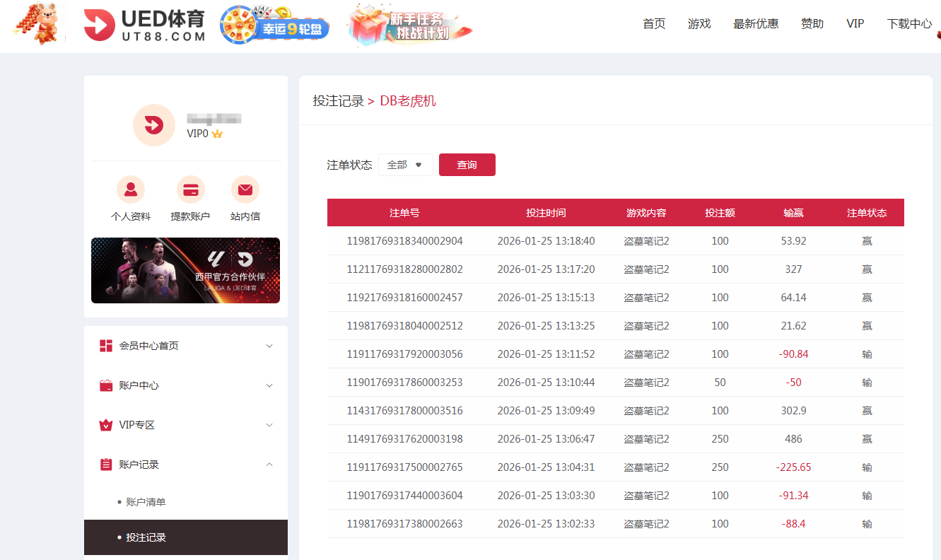This screenshot has height=560, width=941.
Task: Switch to the 最新优惠 menu item
Action: click(x=756, y=23)
